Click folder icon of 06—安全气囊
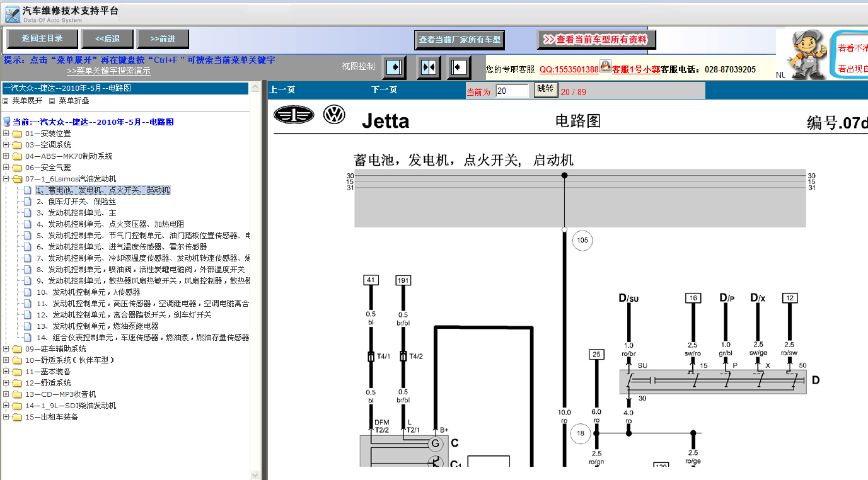The image size is (868, 480). 17,168
